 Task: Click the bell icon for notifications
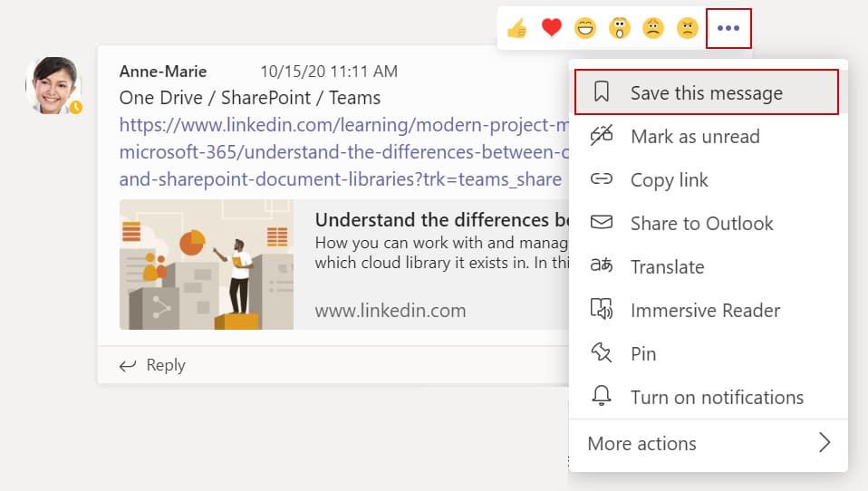tap(602, 396)
